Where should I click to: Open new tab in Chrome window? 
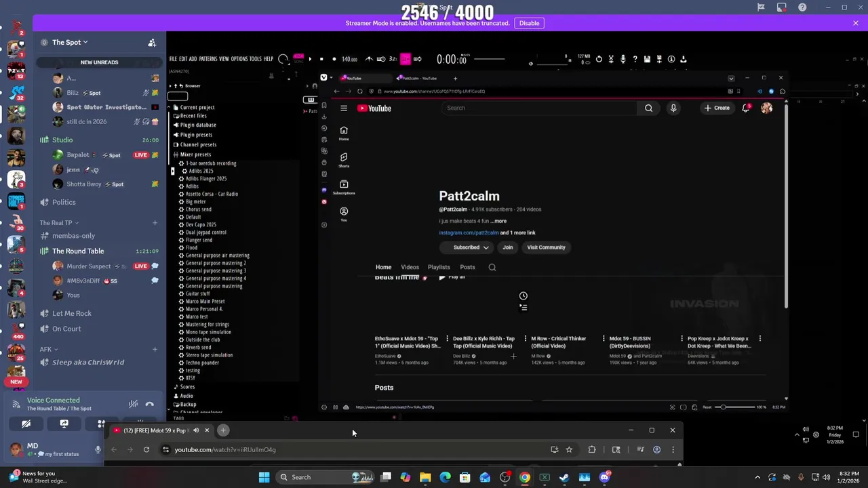tap(223, 430)
